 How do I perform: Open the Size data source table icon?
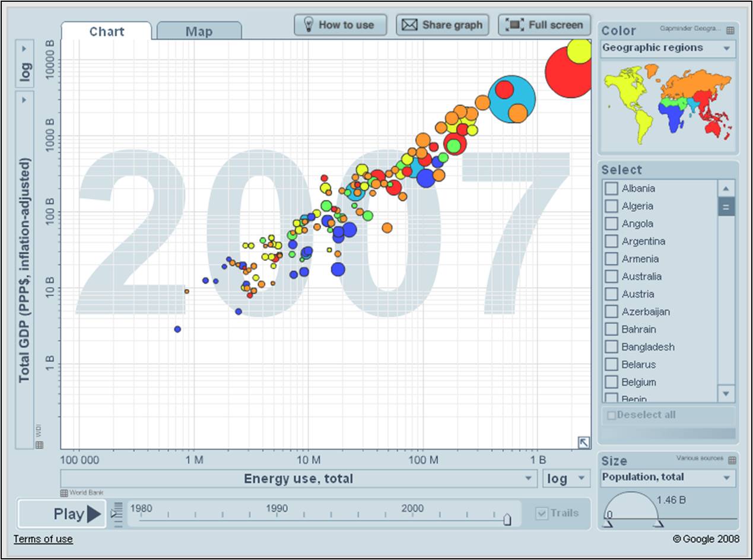[732, 460]
